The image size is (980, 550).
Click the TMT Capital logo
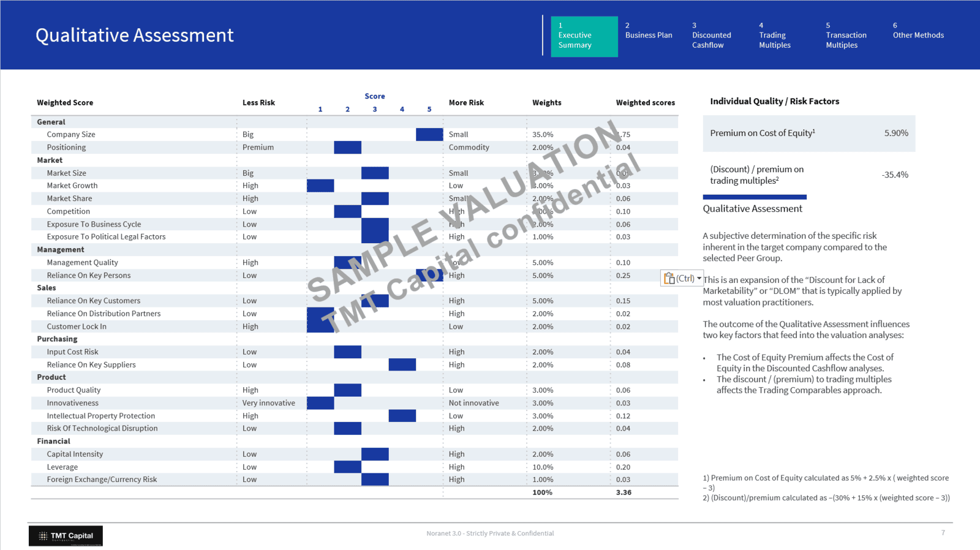pyautogui.click(x=66, y=536)
